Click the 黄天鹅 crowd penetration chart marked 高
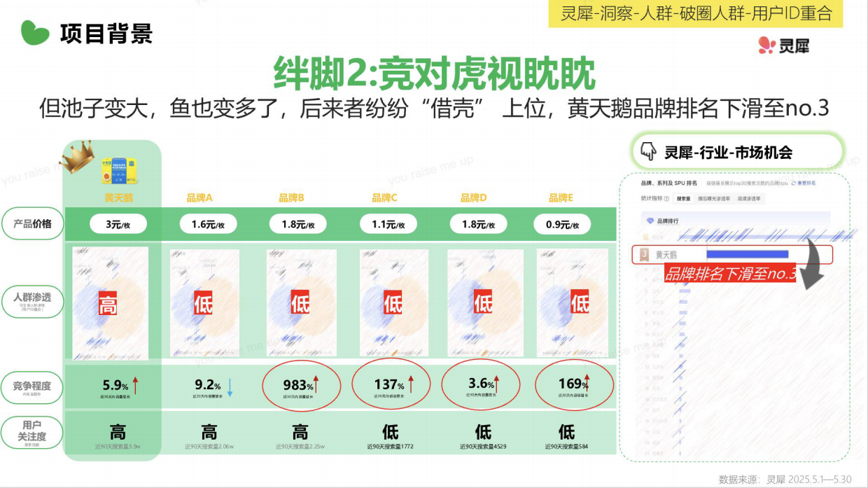Image resolution: width=868 pixels, height=488 pixels. (110, 303)
